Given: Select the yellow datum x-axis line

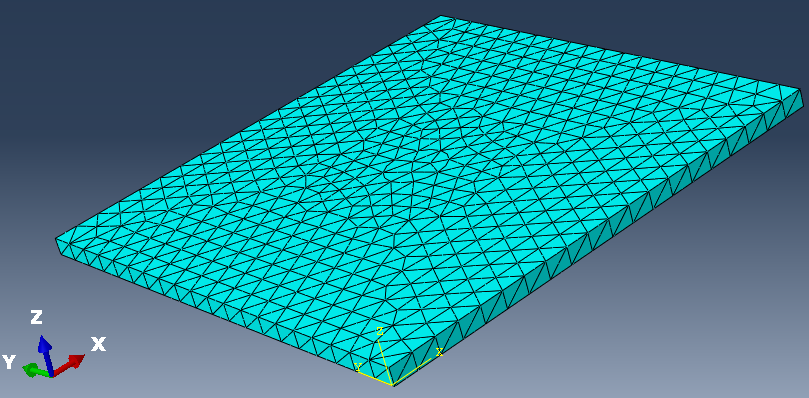Looking at the screenshot, I should pyautogui.click(x=413, y=372).
